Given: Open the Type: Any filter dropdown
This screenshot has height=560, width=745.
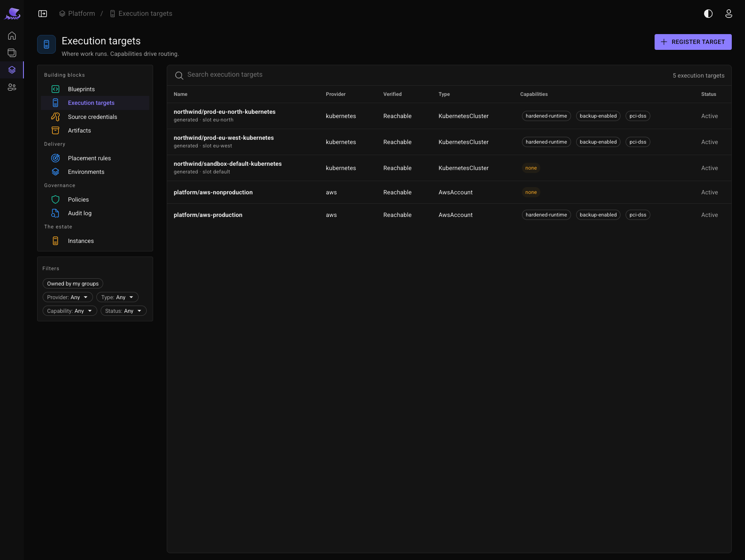Looking at the screenshot, I should click(117, 297).
